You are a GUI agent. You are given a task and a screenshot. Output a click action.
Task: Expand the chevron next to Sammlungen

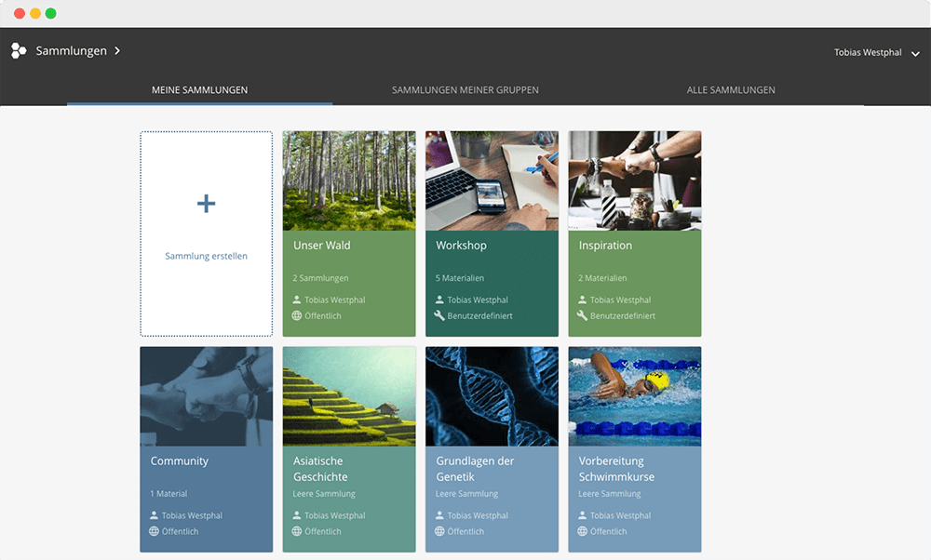[117, 51]
